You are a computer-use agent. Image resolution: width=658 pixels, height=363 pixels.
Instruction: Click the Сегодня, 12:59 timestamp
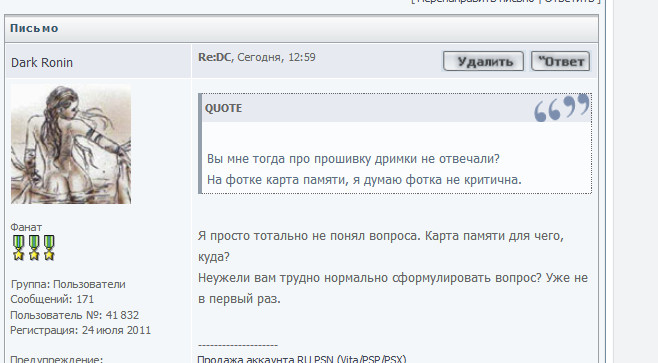pyautogui.click(x=276, y=57)
